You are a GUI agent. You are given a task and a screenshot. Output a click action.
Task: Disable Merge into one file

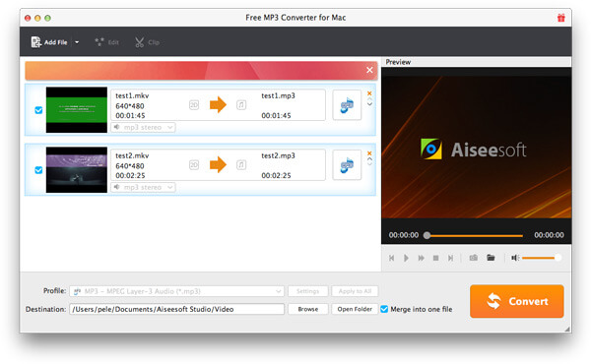point(384,309)
